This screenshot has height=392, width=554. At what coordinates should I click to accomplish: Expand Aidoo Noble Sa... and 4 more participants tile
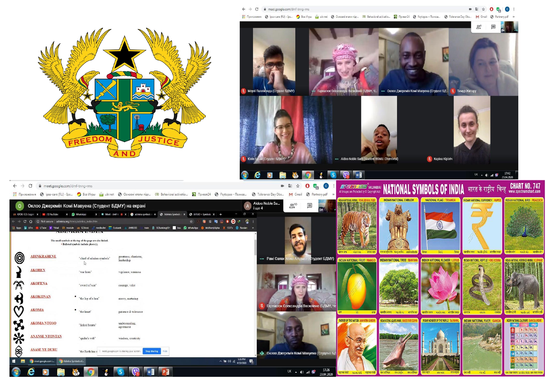pos(263,206)
